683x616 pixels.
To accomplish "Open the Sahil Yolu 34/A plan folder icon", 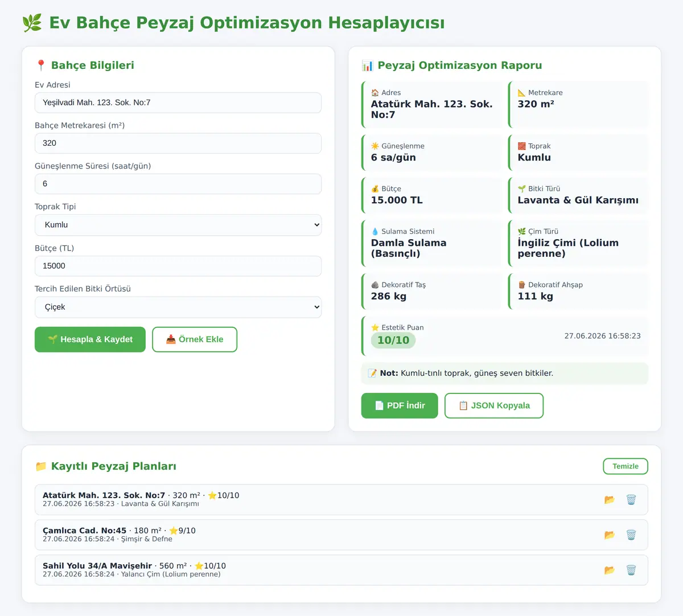I will pyautogui.click(x=610, y=570).
